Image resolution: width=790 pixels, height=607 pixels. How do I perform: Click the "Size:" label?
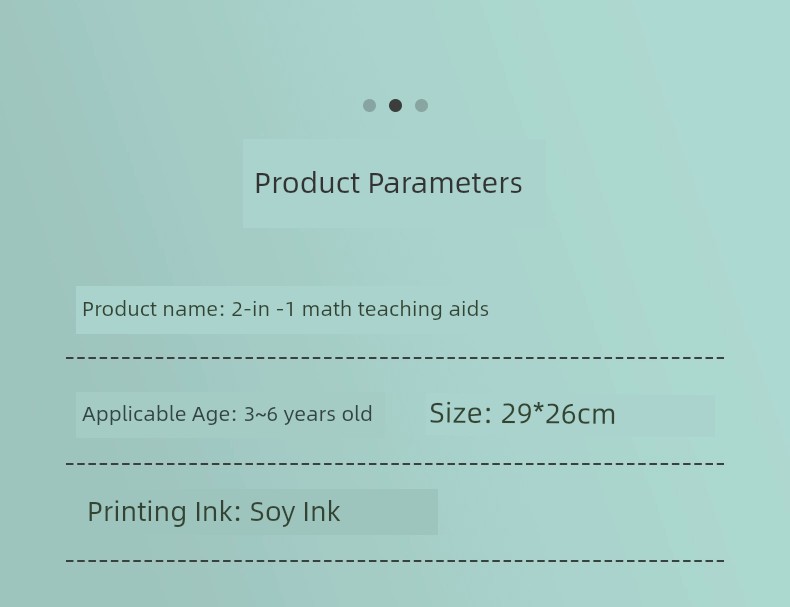[460, 414]
